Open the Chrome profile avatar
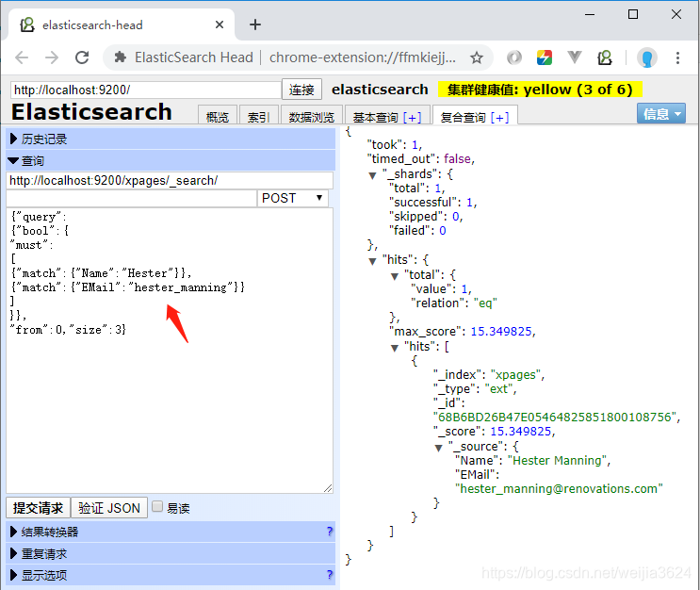The height and width of the screenshot is (590, 700). click(647, 58)
